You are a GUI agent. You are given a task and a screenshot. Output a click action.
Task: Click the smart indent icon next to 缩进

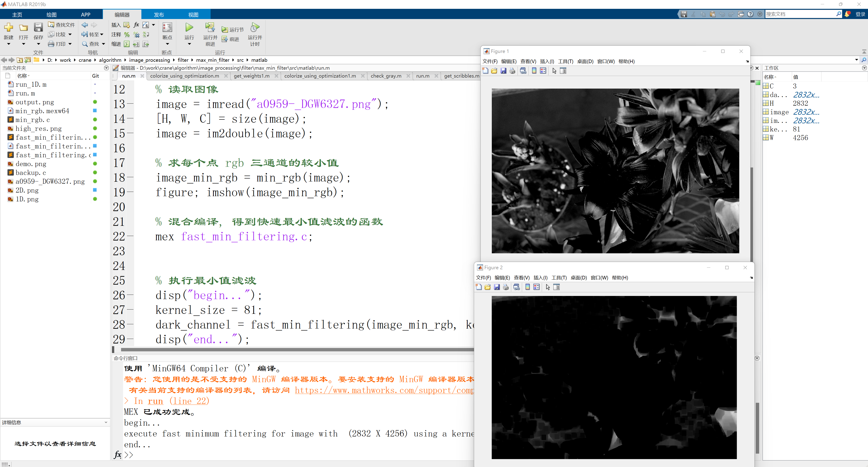tap(127, 44)
